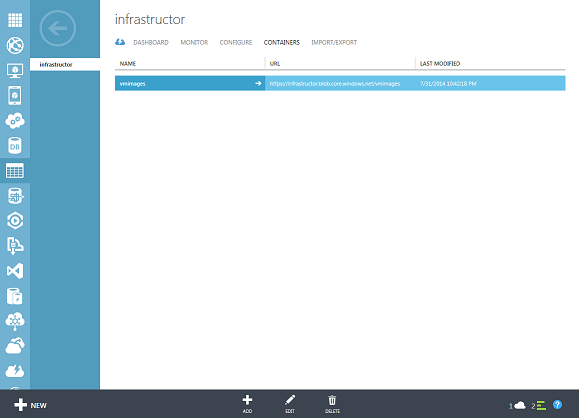Open vmimages container using its arrow
Image resolution: width=579 pixels, height=418 pixels.
(258, 83)
